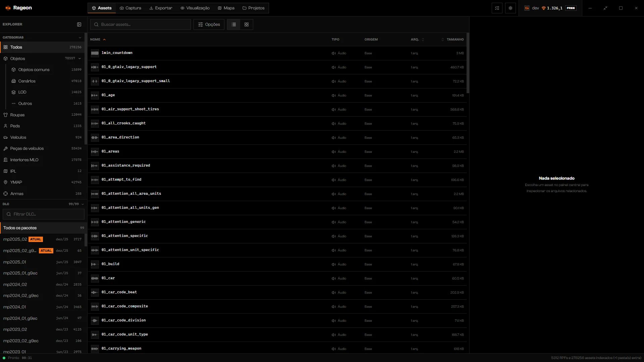The height and width of the screenshot is (362, 644).
Task: Click audio speaker icon for 01_build row
Action: (334, 264)
